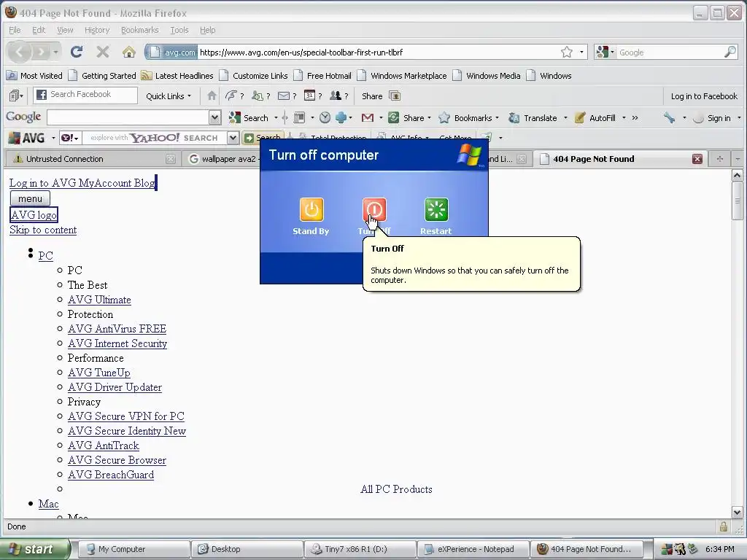This screenshot has width=747, height=560.
Task: Open the history dropdown next to forward arrow
Action: (55, 52)
